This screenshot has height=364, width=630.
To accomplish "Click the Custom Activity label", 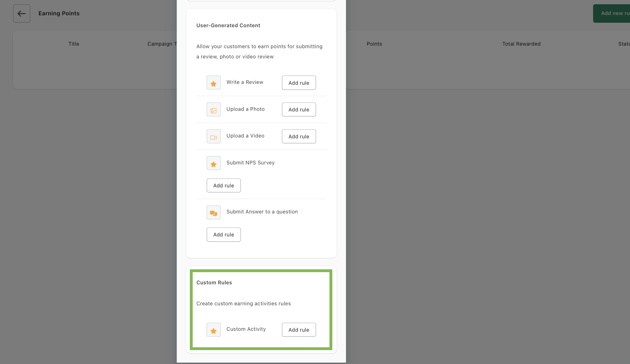I will [246, 329].
